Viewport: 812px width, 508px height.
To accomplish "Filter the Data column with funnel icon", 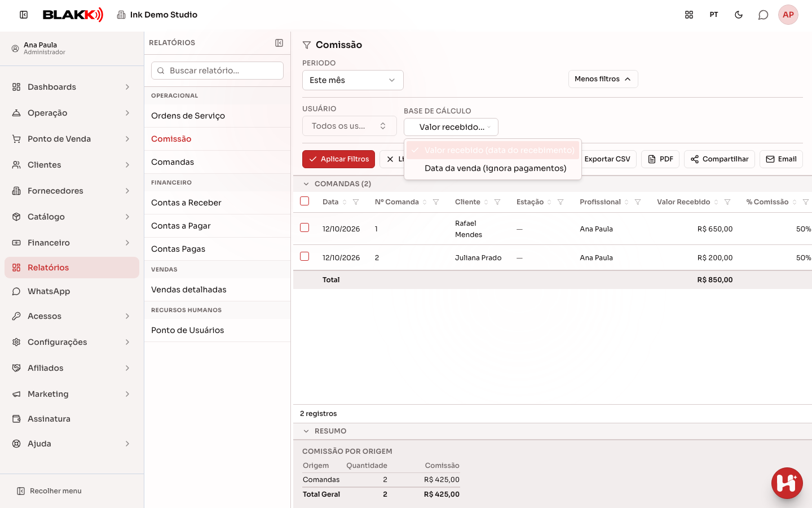I will click(356, 202).
